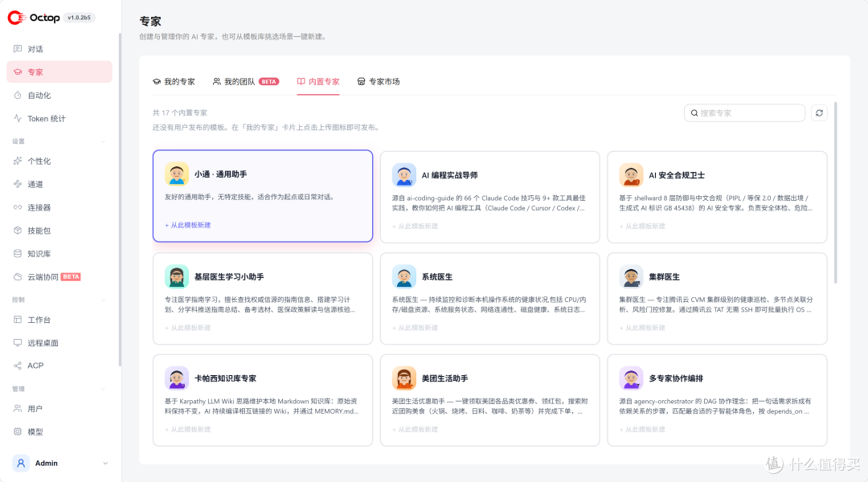
Task: Collapse the 控制 sidebar section
Action: (x=104, y=300)
